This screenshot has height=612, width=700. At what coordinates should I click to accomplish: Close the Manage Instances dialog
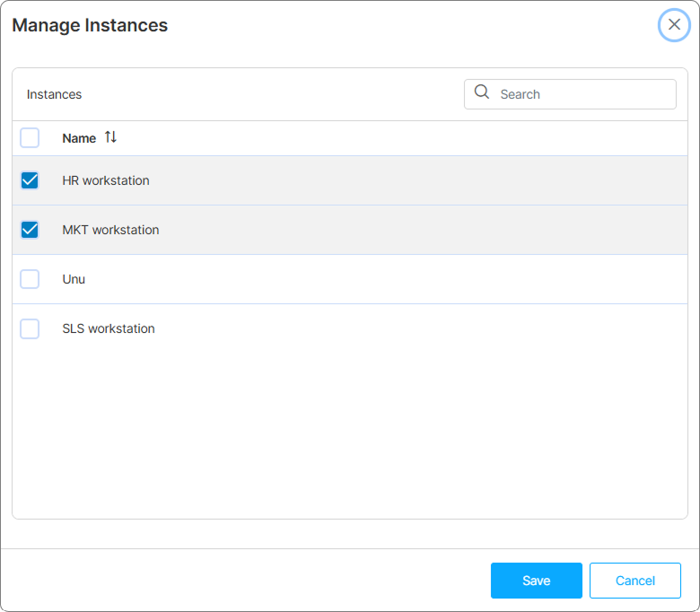(x=674, y=24)
